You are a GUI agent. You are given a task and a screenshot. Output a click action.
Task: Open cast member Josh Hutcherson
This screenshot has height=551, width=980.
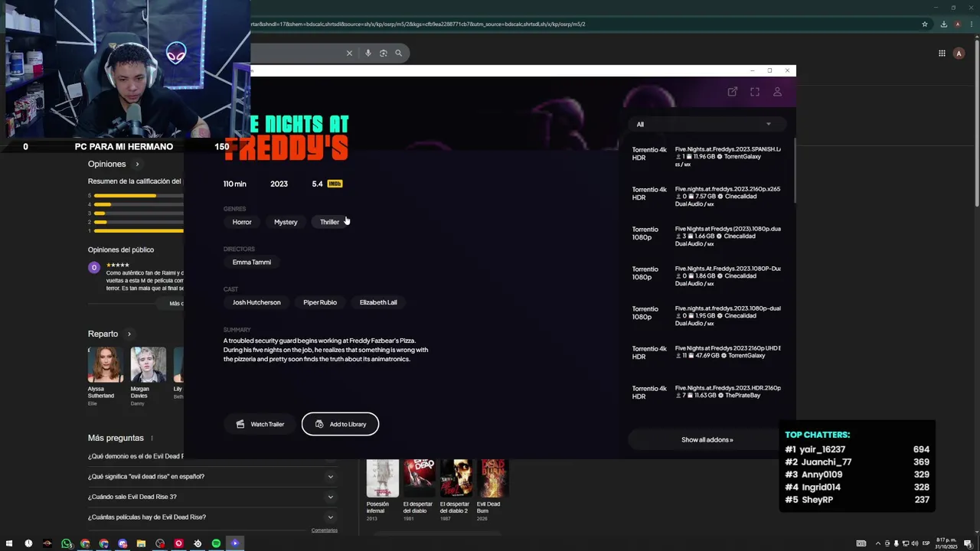256,302
